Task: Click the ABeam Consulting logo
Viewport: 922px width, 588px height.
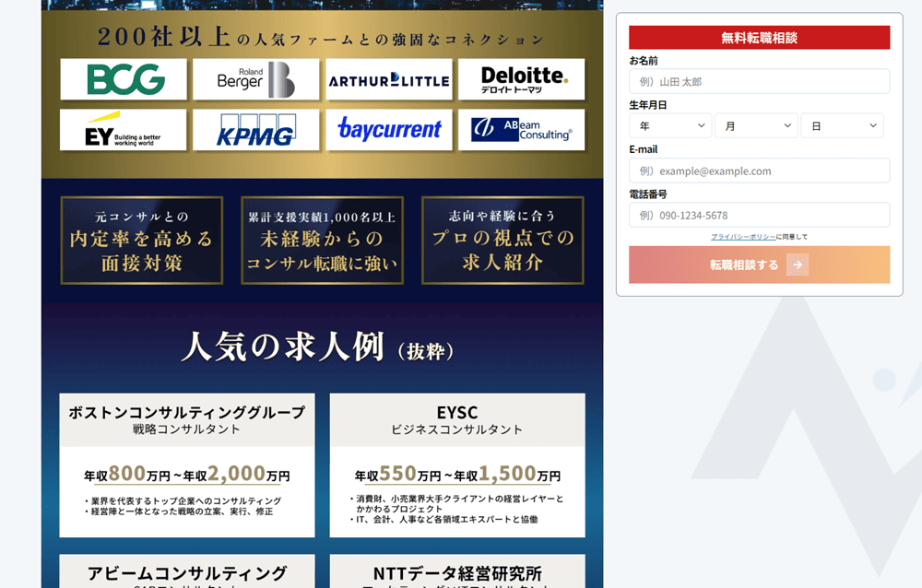Action: [521, 130]
